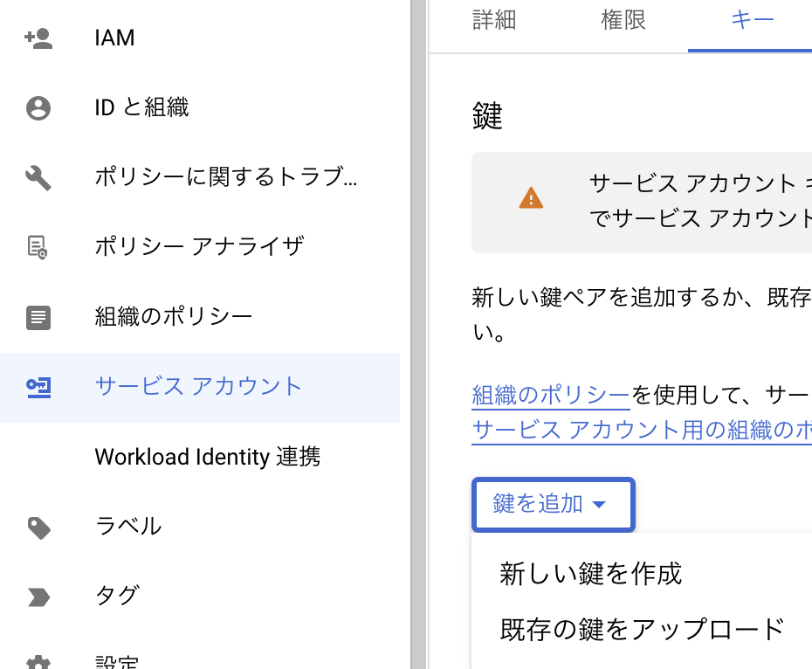Switch to the 詳細 tab
Screen dimensions: 812x669
[494, 20]
